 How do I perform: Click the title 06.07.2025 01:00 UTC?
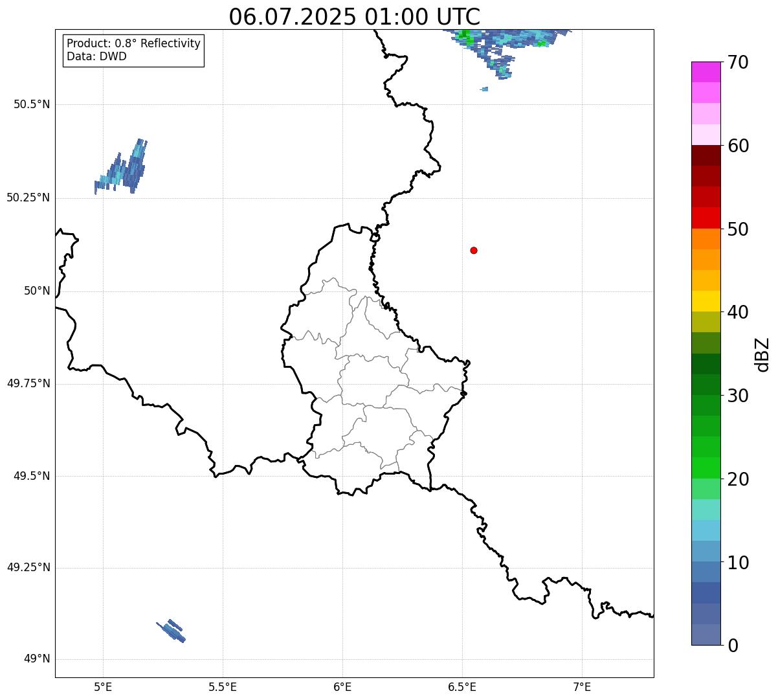(x=355, y=17)
